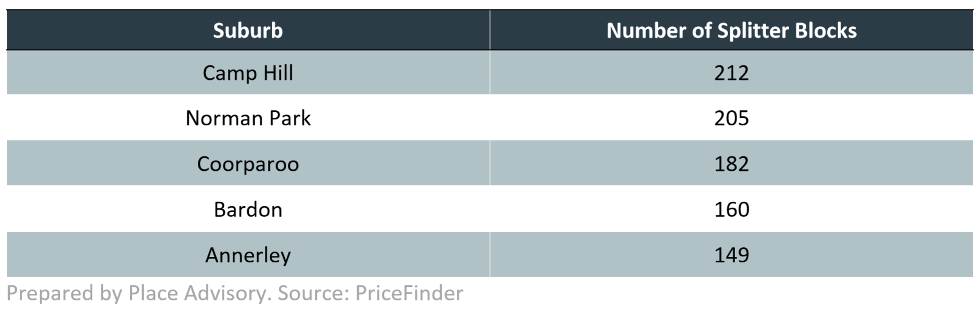This screenshot has height=311, width=980.
Task: Click the Coorparoo suburb cell
Action: pyautogui.click(x=248, y=164)
